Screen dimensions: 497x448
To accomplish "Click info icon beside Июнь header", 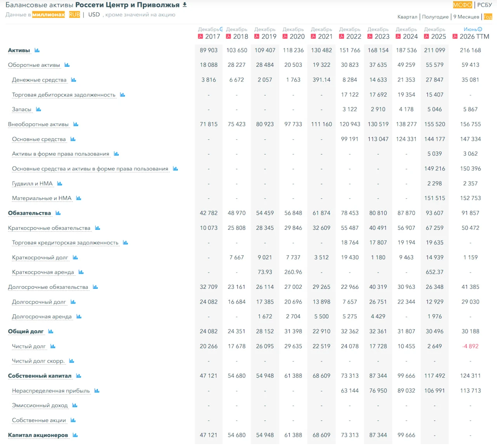I will pyautogui.click(x=480, y=29).
